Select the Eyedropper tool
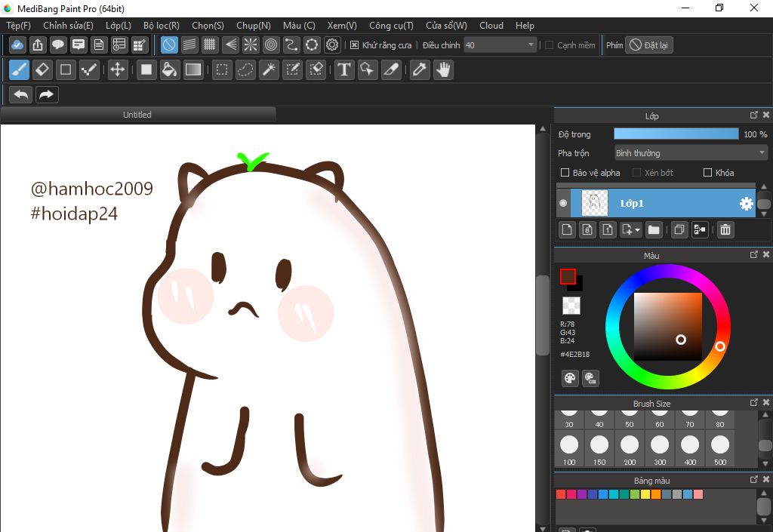 coord(420,69)
